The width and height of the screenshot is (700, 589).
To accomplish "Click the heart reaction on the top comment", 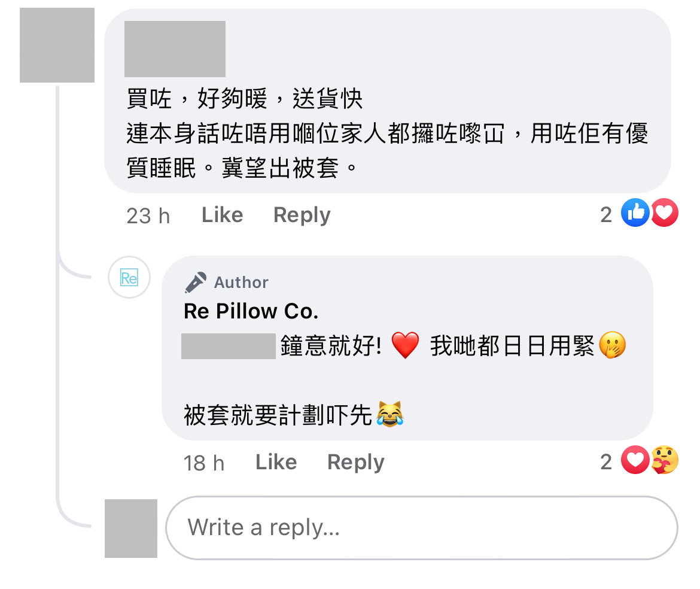I will [664, 212].
